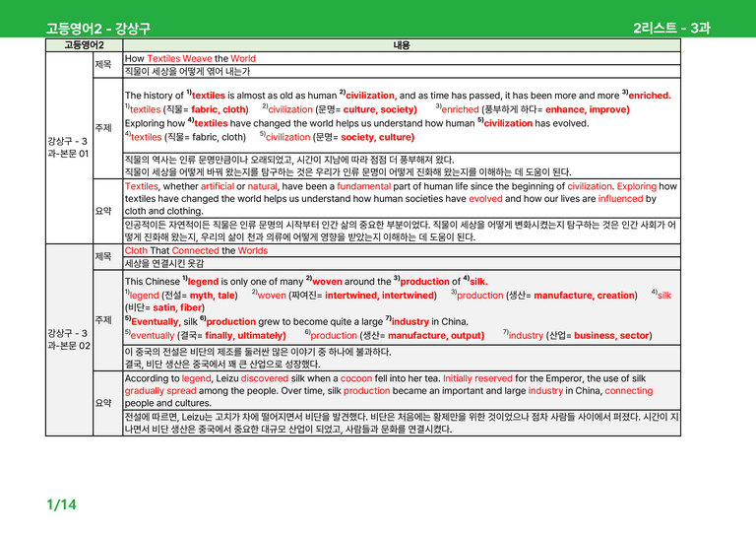This screenshot has height=535, width=756.
Task: Click the 강상구 - 3과-본문 01 row label
Action: 69,148
